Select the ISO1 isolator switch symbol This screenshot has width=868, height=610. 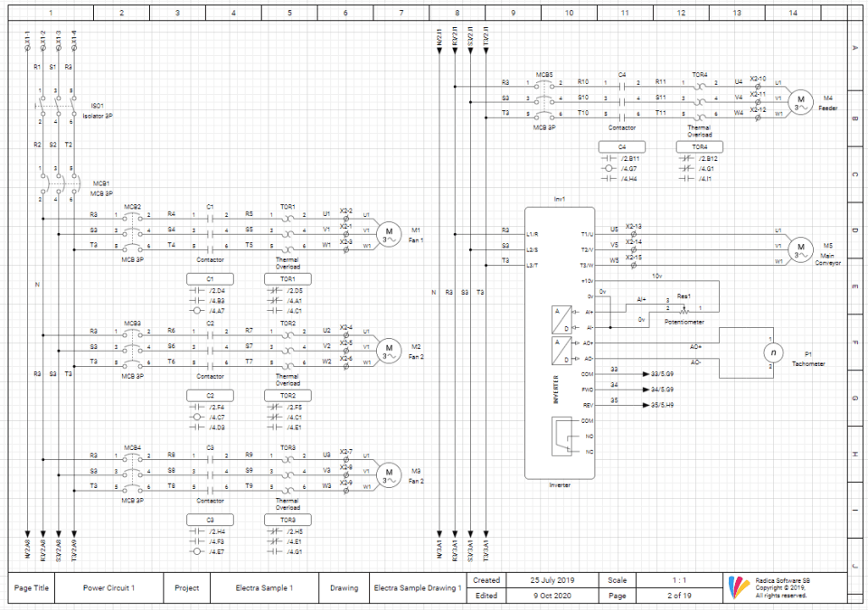[x=56, y=105]
